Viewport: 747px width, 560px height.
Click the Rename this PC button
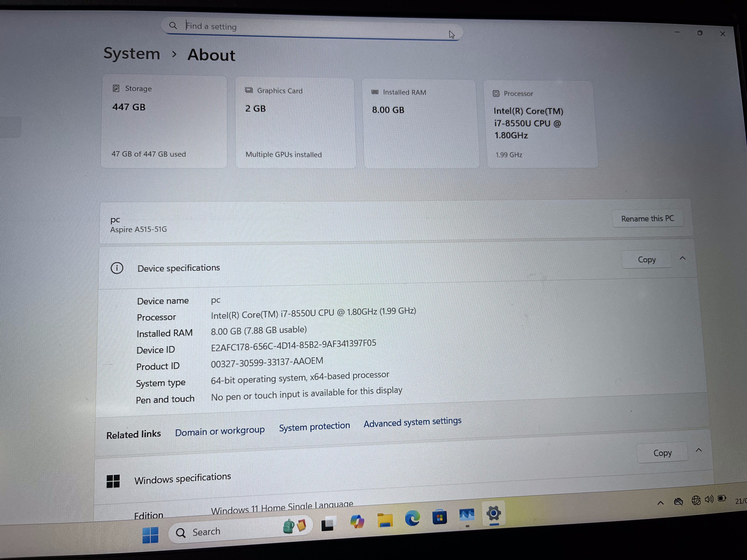(x=647, y=219)
